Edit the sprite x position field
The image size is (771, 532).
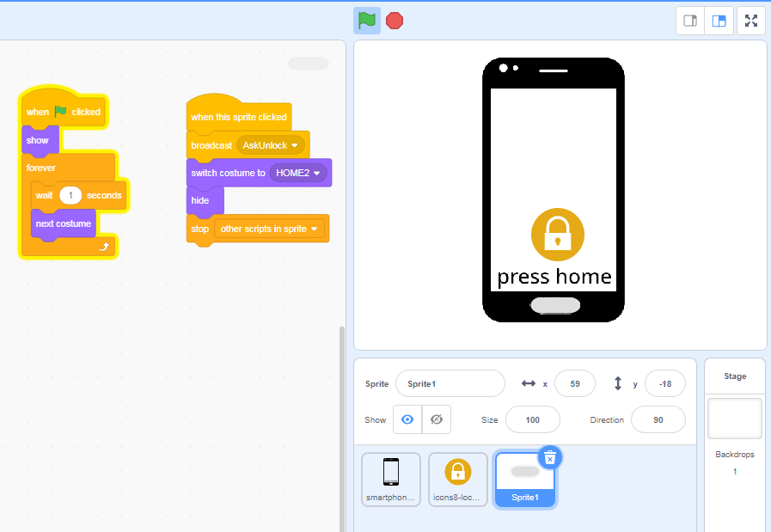[x=575, y=383]
